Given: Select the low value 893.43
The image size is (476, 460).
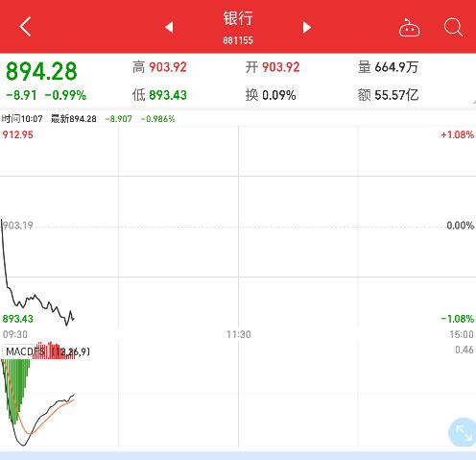Looking at the screenshot, I should point(168,95).
